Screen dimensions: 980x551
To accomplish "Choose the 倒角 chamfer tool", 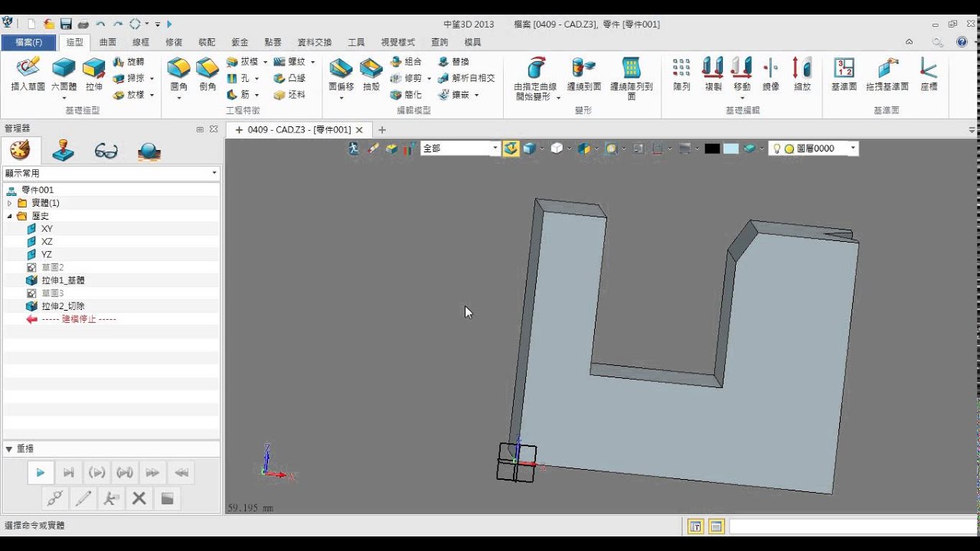I will pos(207,73).
